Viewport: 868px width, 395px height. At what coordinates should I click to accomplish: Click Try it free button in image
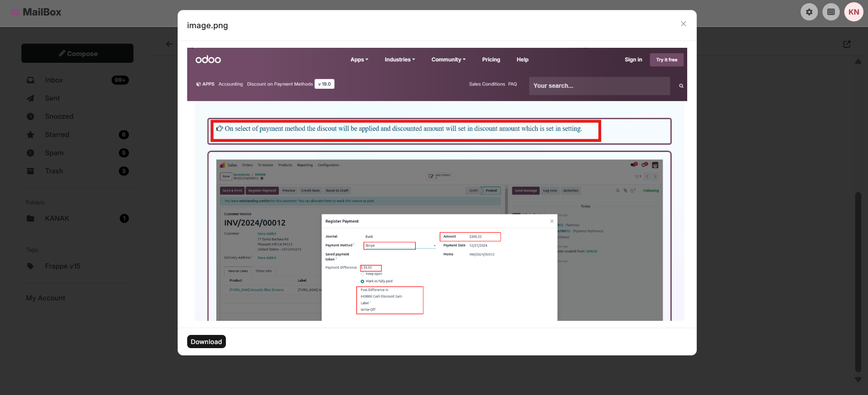click(667, 60)
